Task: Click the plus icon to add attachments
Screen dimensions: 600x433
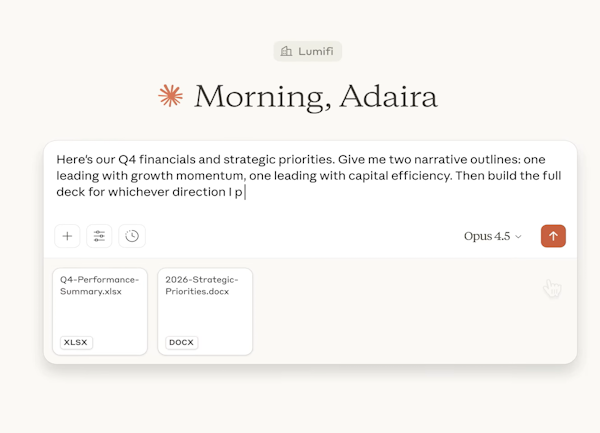Action: pos(67,236)
